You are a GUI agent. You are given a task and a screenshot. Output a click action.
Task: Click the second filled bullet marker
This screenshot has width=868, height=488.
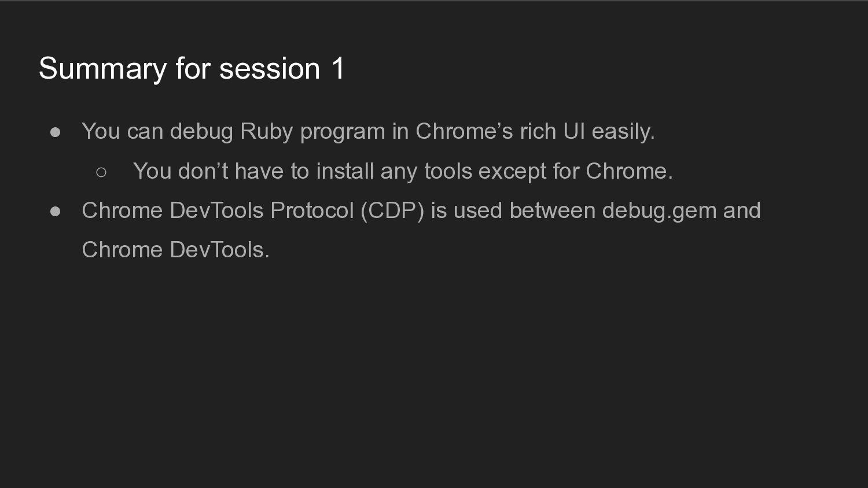click(56, 212)
